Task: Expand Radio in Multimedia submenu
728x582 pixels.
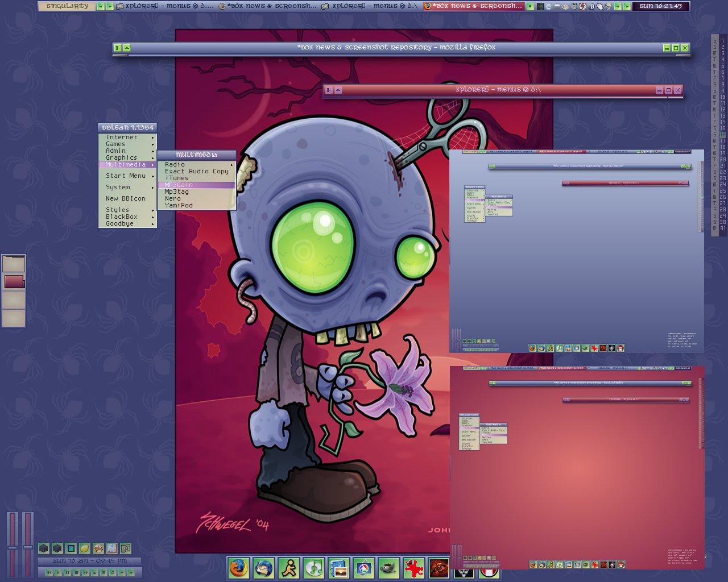Action: click(x=196, y=164)
